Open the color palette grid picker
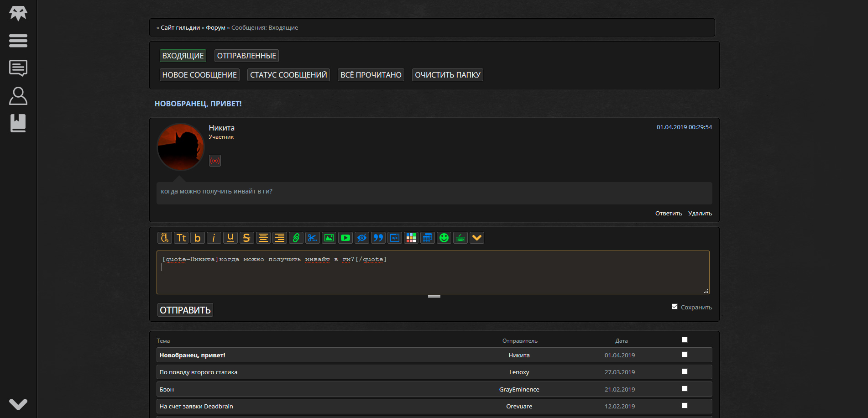 [411, 238]
